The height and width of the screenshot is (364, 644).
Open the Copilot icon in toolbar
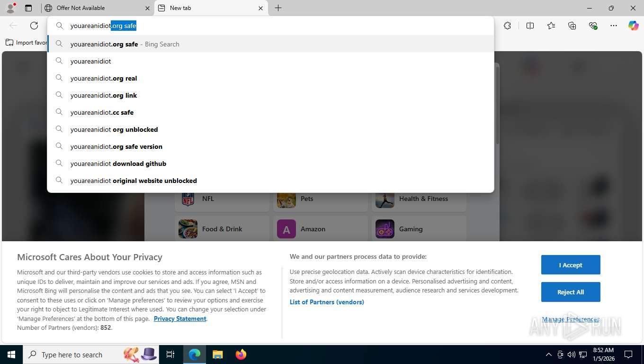pyautogui.click(x=634, y=26)
